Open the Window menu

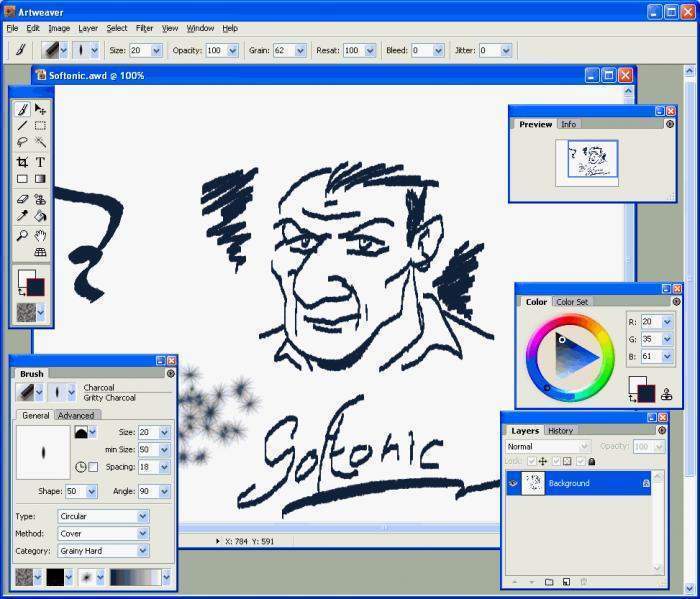coord(200,28)
